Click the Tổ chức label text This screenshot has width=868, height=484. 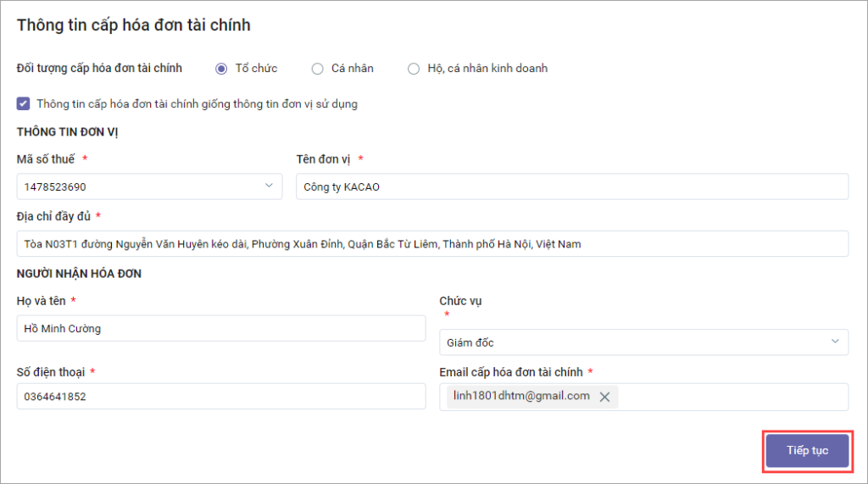(x=256, y=68)
